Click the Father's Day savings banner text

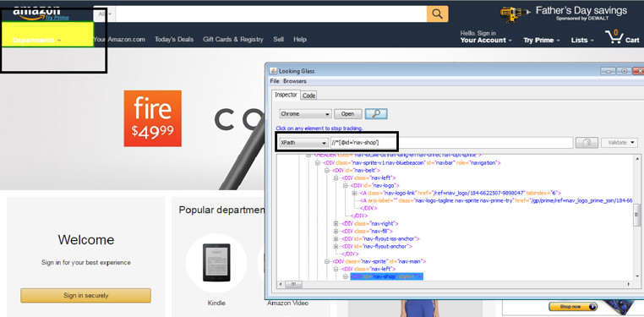(x=581, y=11)
